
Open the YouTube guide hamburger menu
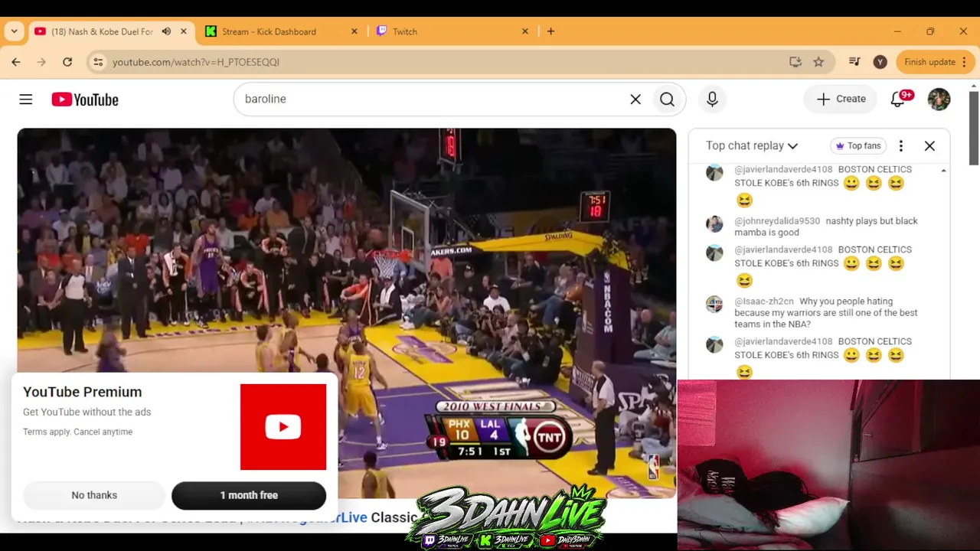tap(26, 99)
